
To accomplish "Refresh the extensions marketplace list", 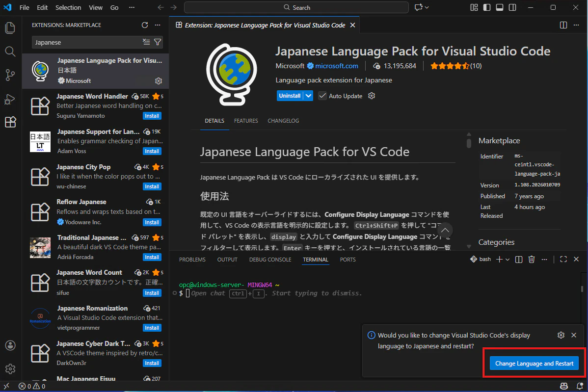I will point(145,25).
